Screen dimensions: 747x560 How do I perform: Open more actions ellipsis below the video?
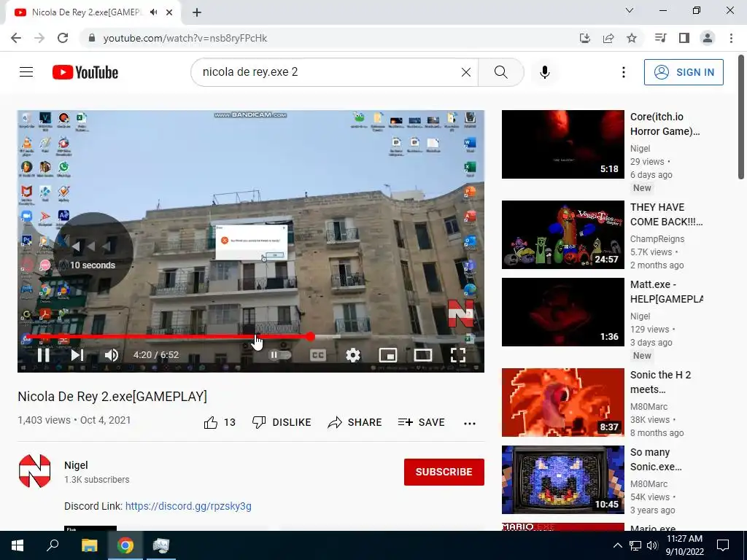point(470,424)
